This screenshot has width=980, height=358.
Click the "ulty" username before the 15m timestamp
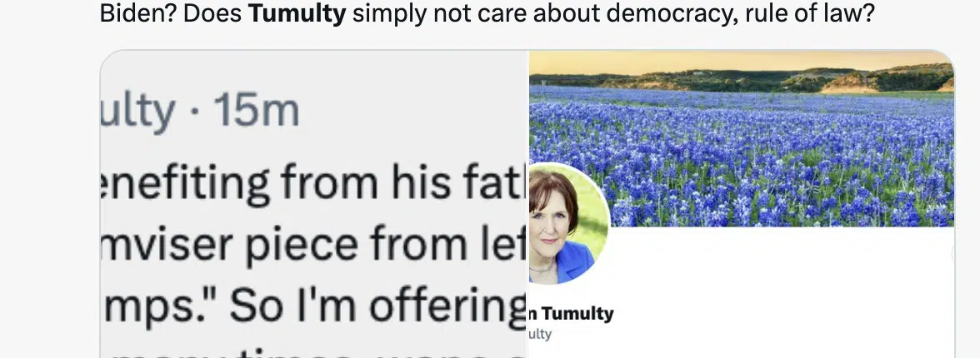pyautogui.click(x=137, y=112)
